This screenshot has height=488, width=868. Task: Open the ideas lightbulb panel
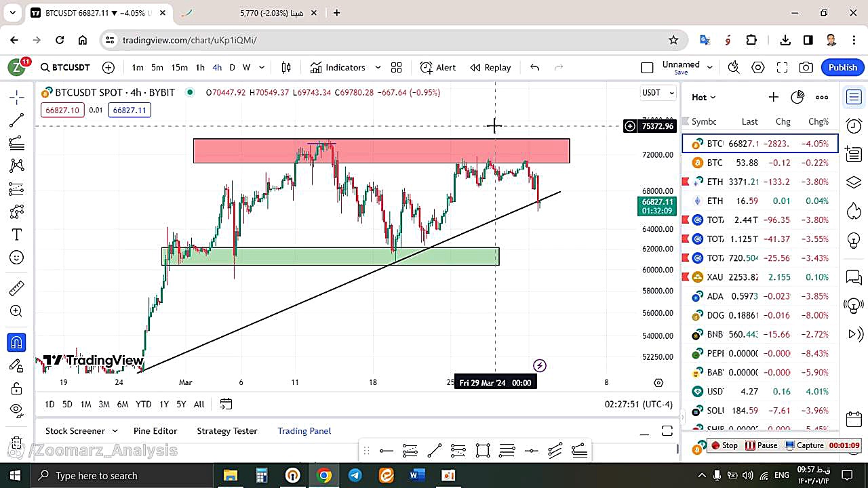coord(854,241)
